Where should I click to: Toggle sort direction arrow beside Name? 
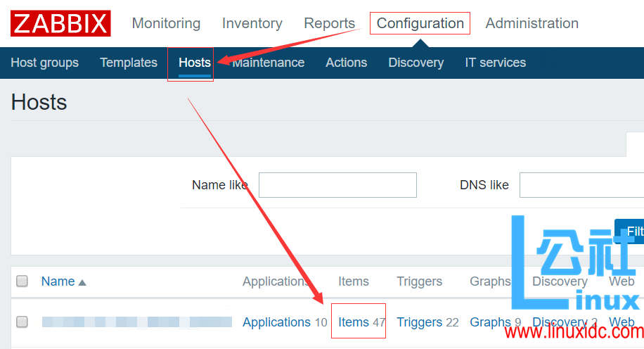(x=82, y=283)
